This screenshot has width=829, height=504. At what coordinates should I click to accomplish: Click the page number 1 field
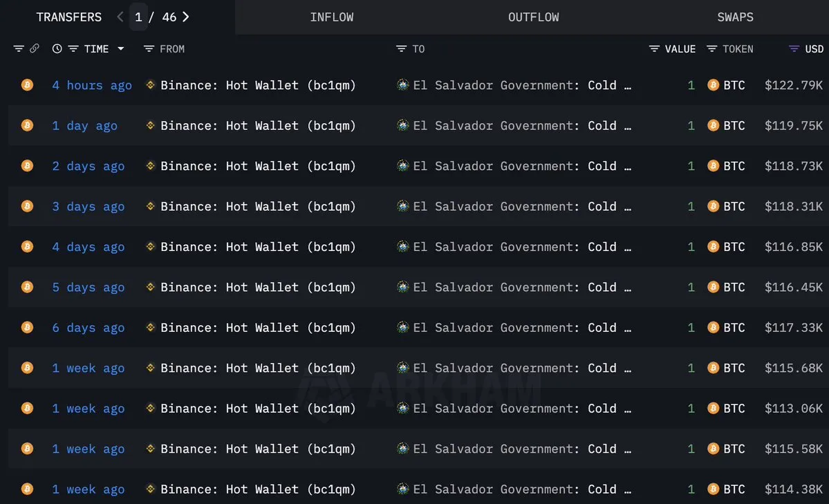[x=138, y=17]
